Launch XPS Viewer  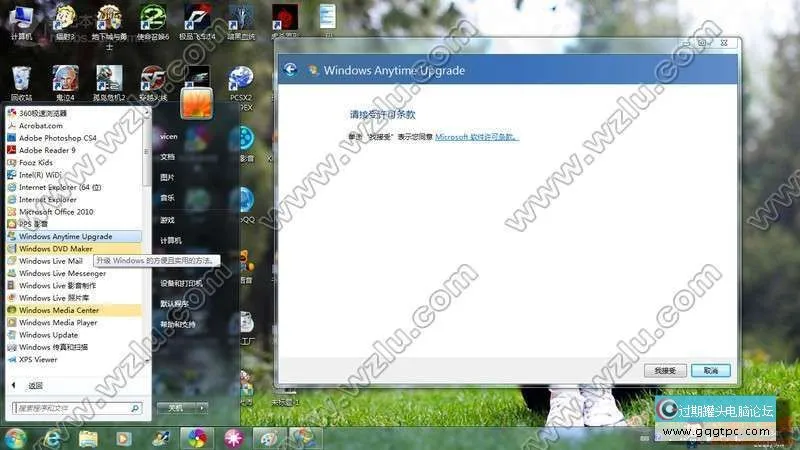(74, 360)
